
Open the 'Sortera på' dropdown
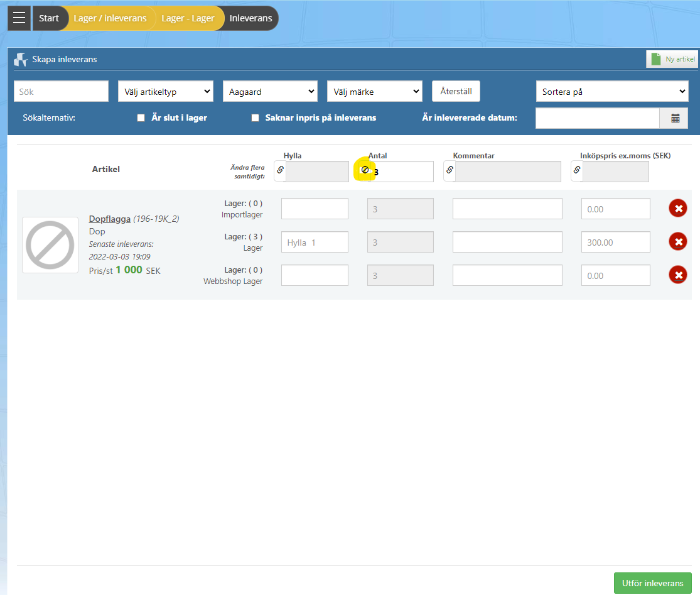coord(612,92)
